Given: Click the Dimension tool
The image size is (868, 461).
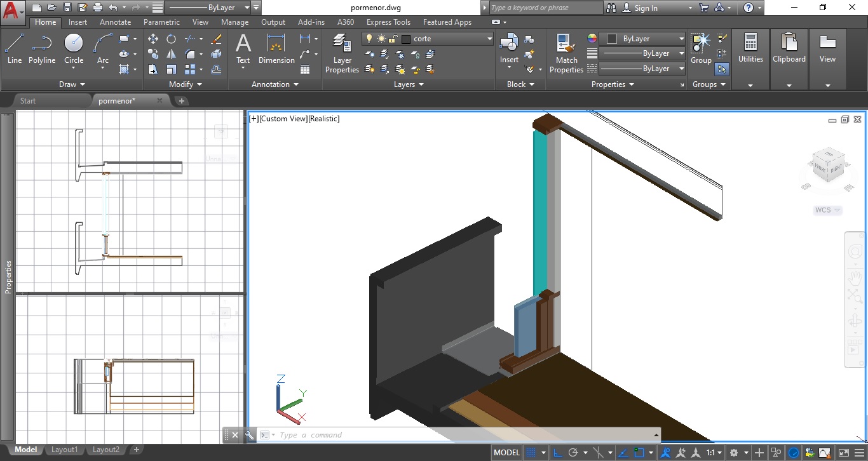Looking at the screenshot, I should (276, 50).
